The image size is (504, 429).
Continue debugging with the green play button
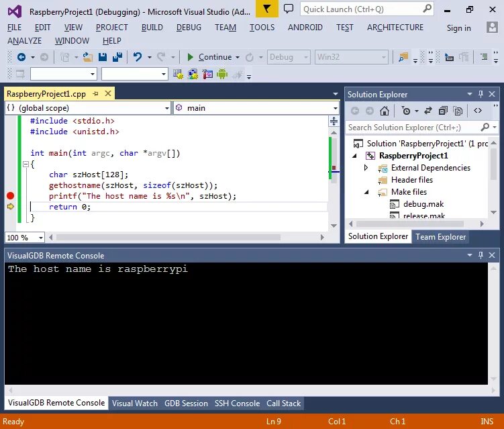point(190,57)
